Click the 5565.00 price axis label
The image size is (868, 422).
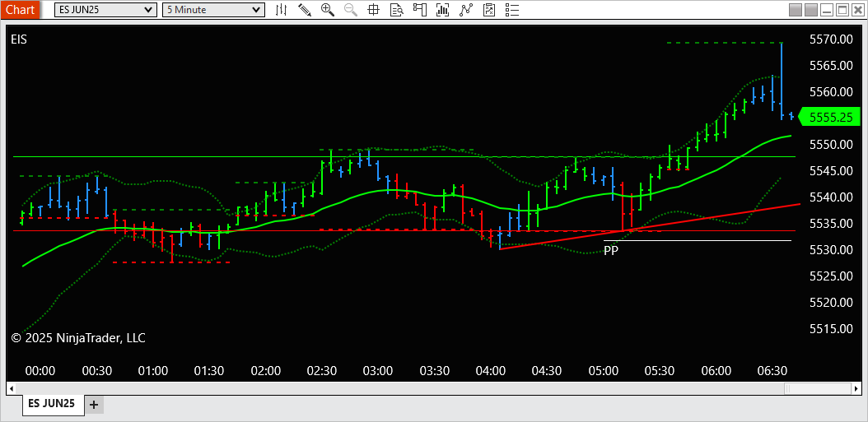(830, 66)
